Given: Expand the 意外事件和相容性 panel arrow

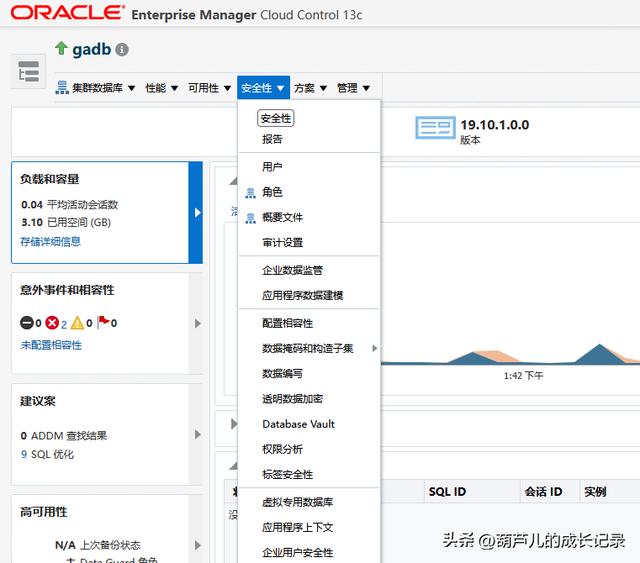Looking at the screenshot, I should pyautogui.click(x=198, y=323).
